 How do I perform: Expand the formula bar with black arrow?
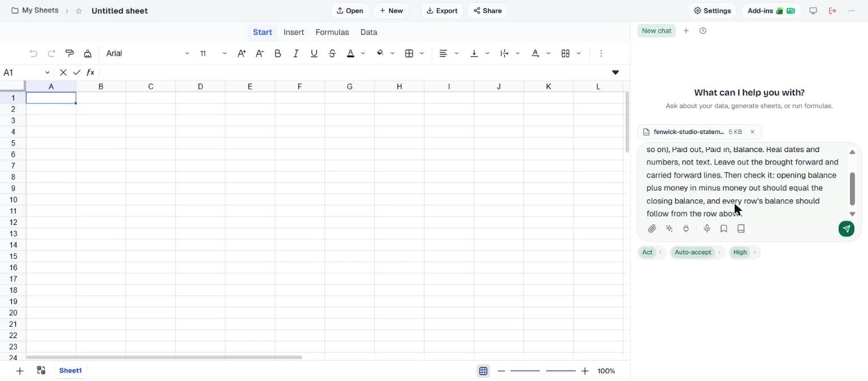[615, 72]
